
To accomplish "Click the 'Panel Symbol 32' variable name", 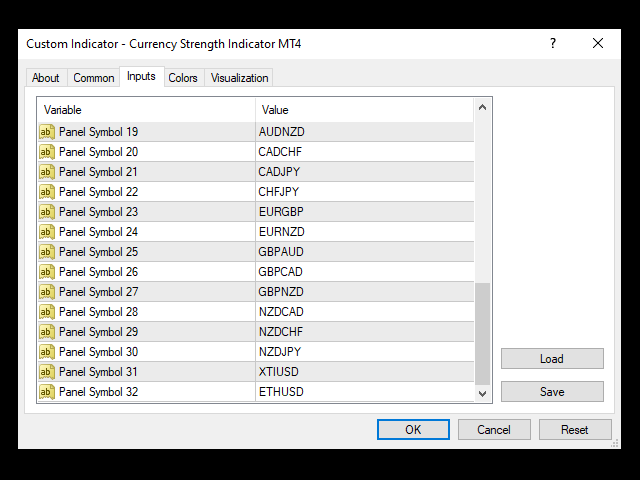I will 98,392.
